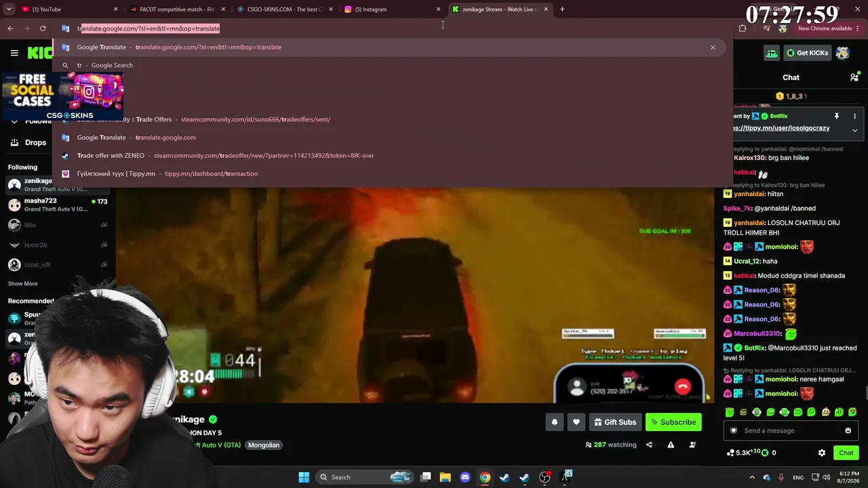Viewport: 868px width, 488px height.
Task: Switch to the Instagram browser tab
Action: click(x=391, y=9)
